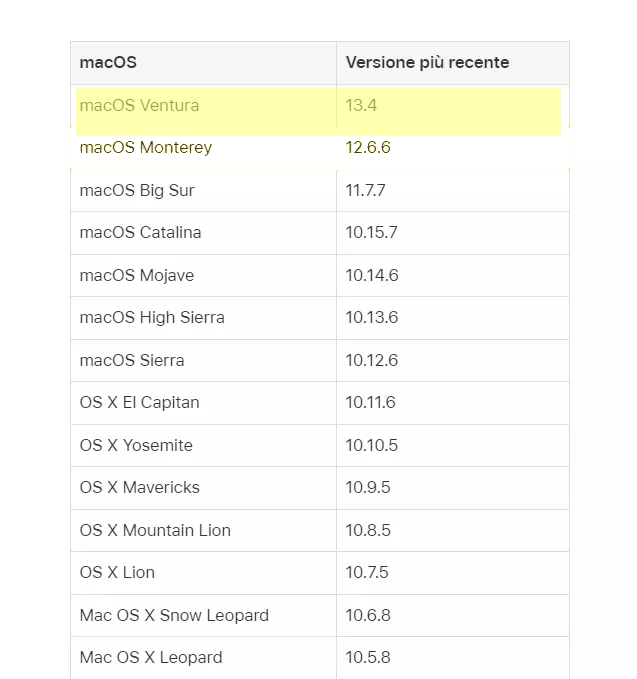The height and width of the screenshot is (679, 637).
Task: Click version 12.6.6 cell
Action: click(x=368, y=148)
